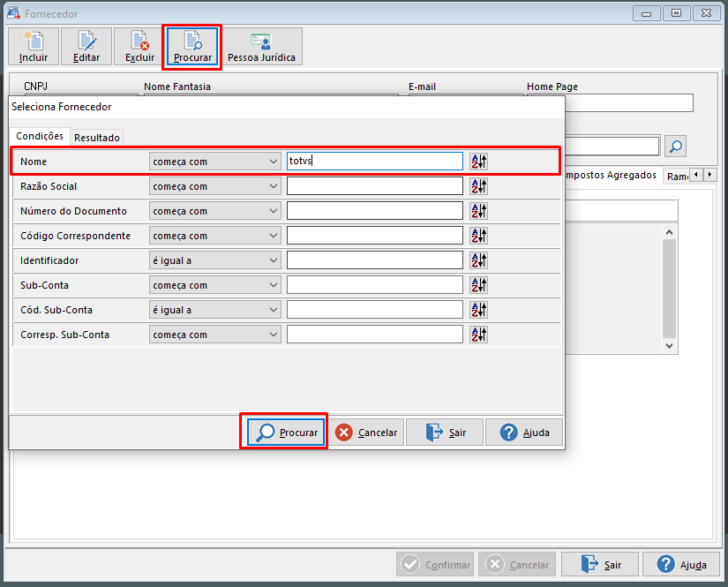The width and height of the screenshot is (728, 587).
Task: Click the disabled Confirmar button
Action: click(435, 565)
